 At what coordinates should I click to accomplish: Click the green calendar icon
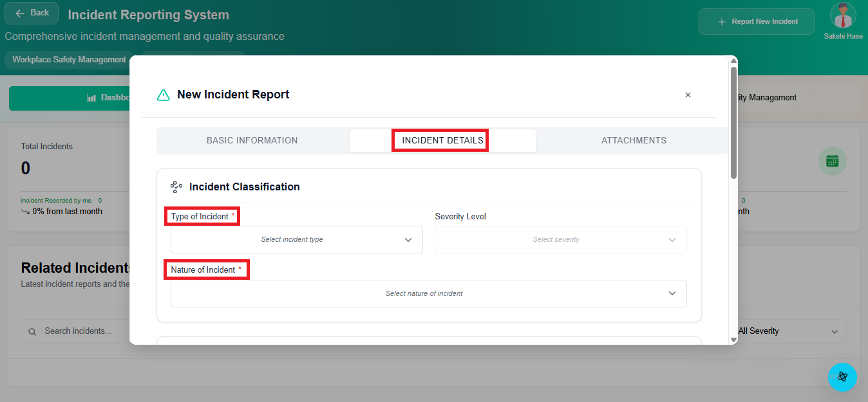(x=832, y=161)
